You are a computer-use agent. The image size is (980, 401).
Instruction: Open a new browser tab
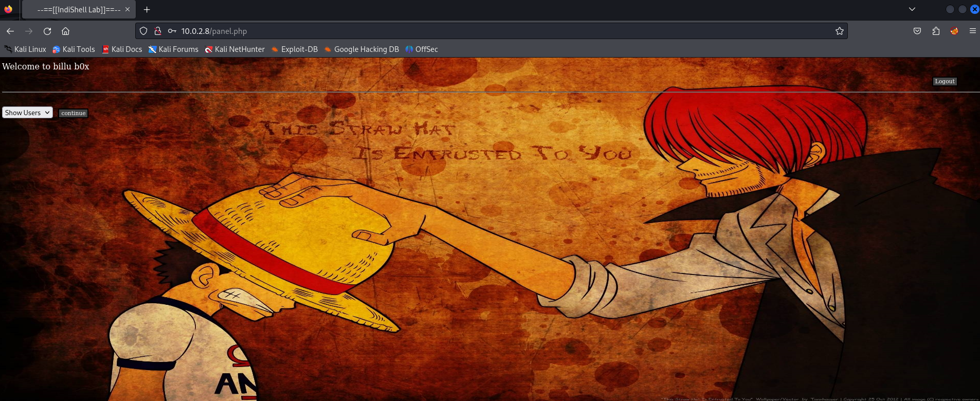coord(147,9)
